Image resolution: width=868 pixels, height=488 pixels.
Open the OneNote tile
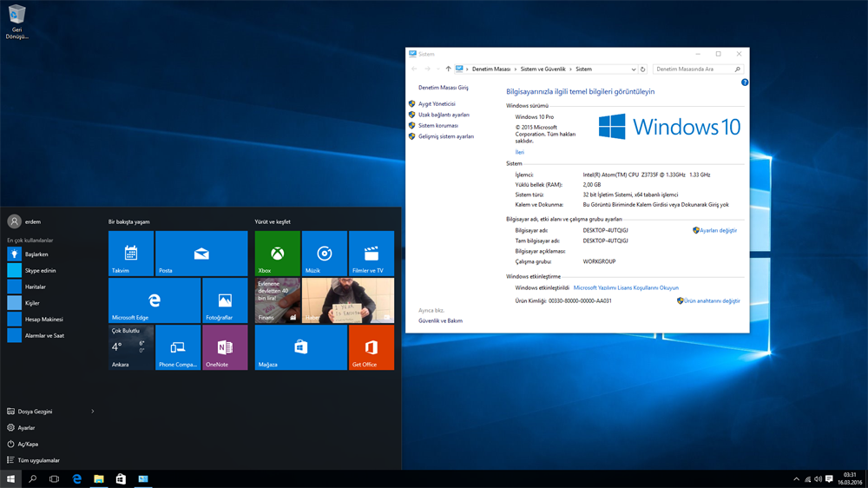tap(225, 347)
